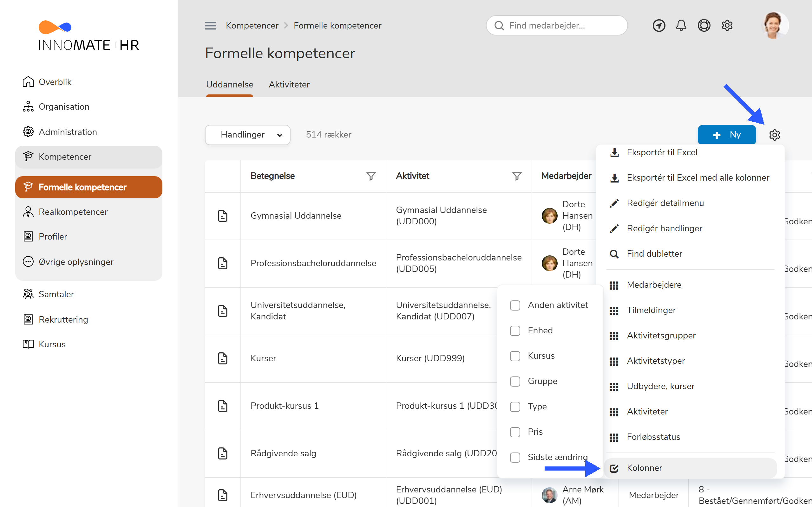Click the blue Ny button
Screen dimensions: 812x507
[727, 135]
